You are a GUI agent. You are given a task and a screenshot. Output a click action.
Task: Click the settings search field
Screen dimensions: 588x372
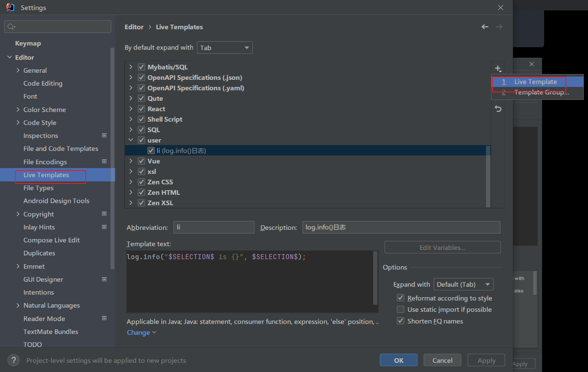pyautogui.click(x=58, y=27)
